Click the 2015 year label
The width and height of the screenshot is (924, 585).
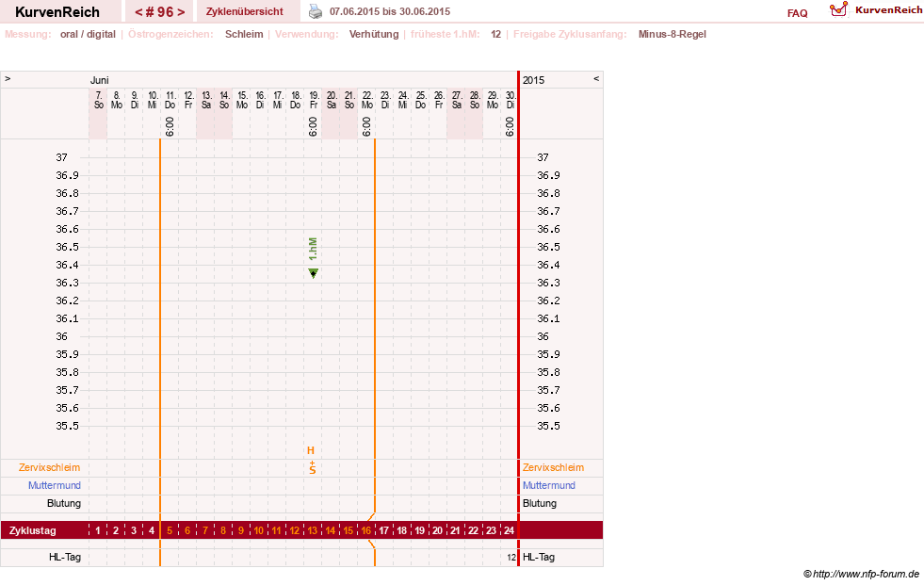tap(533, 80)
